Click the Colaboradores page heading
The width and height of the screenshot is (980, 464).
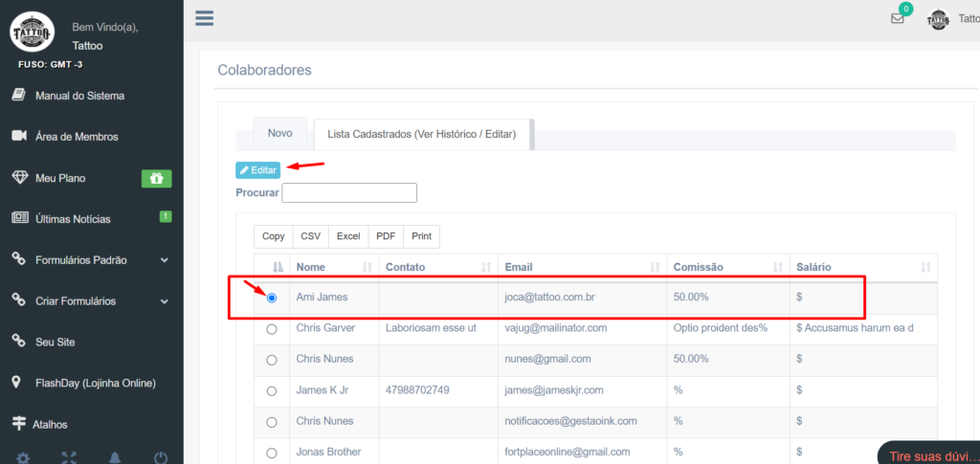coord(264,70)
